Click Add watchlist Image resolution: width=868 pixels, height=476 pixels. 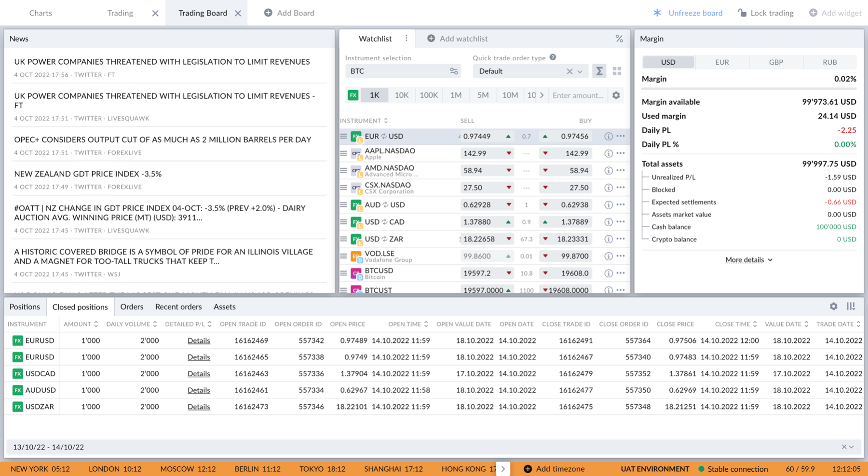coord(458,39)
